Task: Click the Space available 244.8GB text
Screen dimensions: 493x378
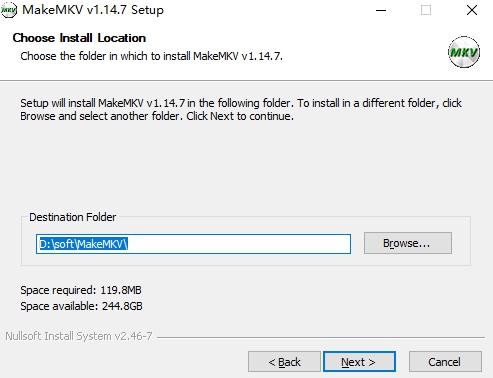Action: (81, 306)
